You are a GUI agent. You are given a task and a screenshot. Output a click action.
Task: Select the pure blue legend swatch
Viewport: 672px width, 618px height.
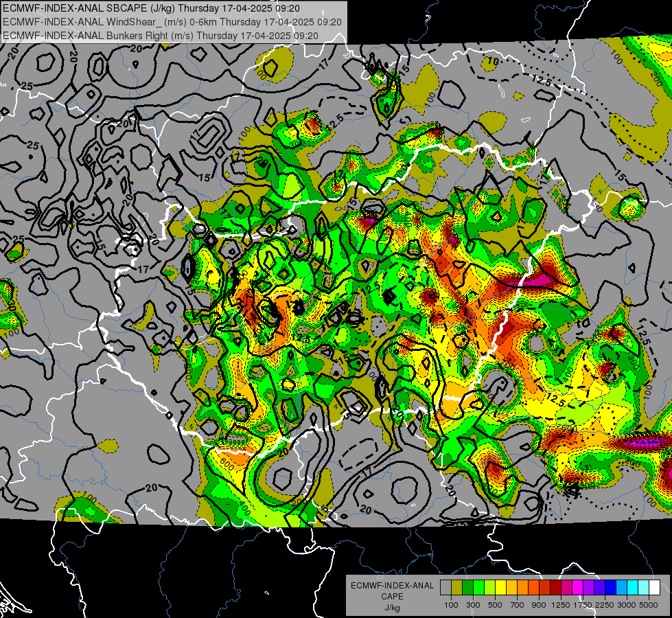[610, 587]
